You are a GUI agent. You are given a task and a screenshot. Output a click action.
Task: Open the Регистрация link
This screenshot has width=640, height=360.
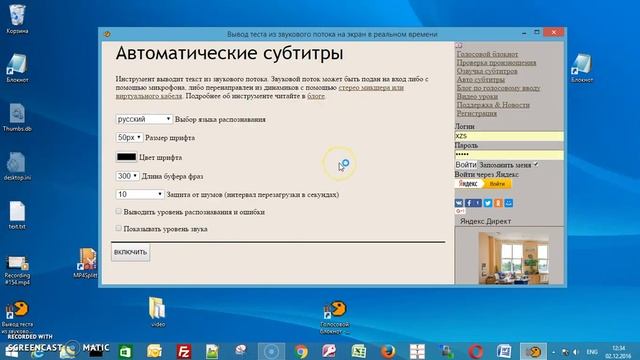[x=477, y=113]
